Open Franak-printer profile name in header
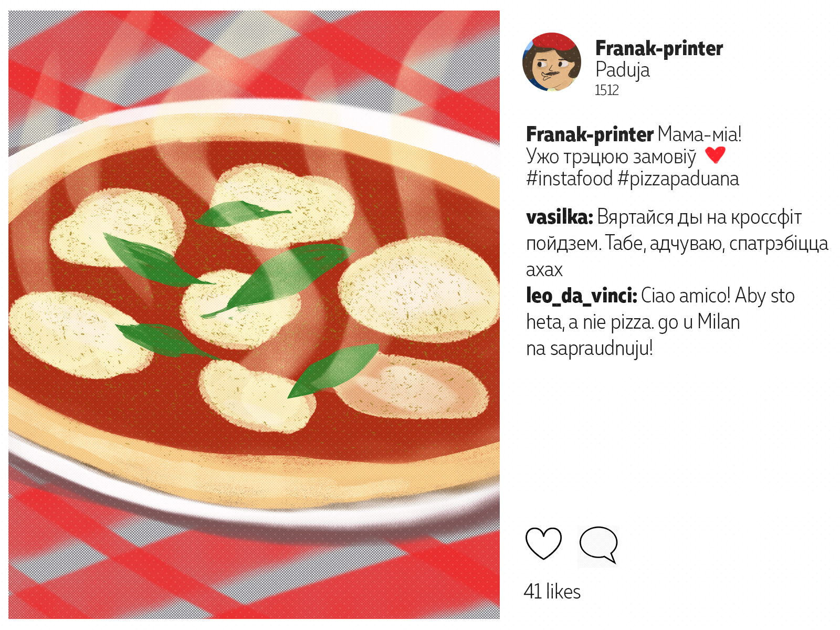Image resolution: width=840 pixels, height=630 pixels. pyautogui.click(x=659, y=48)
